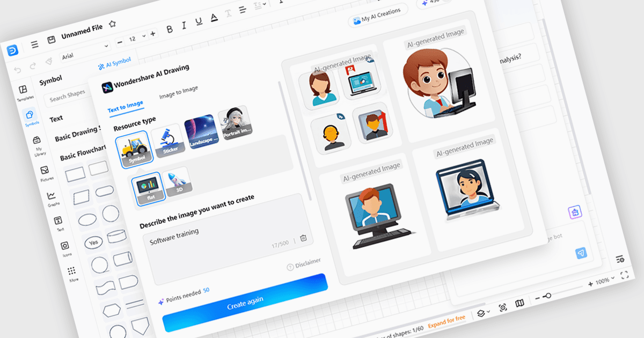Click the Create again button
The image size is (644, 338).
245,304
